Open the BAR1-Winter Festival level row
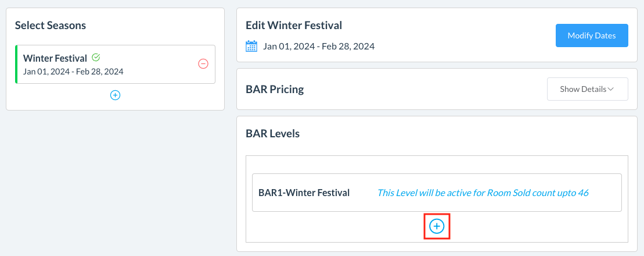The height and width of the screenshot is (256, 644). [437, 193]
